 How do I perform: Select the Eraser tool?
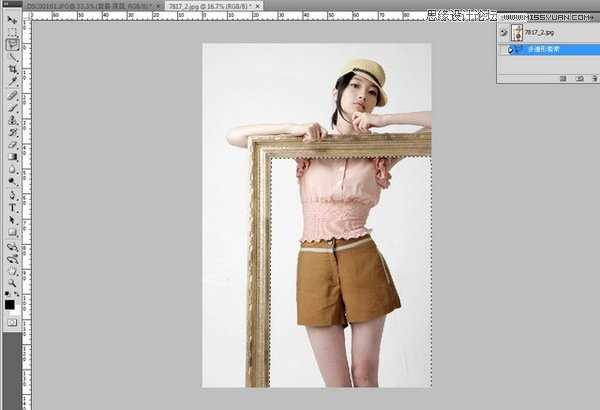[x=12, y=145]
